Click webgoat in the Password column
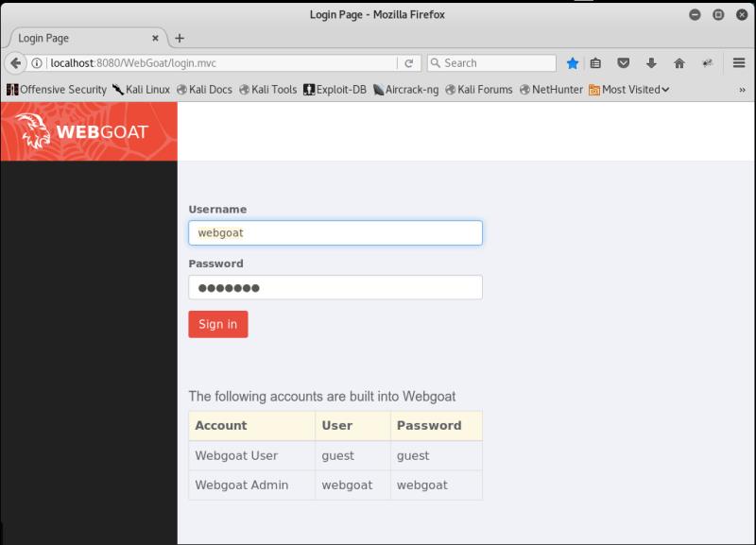 click(421, 485)
